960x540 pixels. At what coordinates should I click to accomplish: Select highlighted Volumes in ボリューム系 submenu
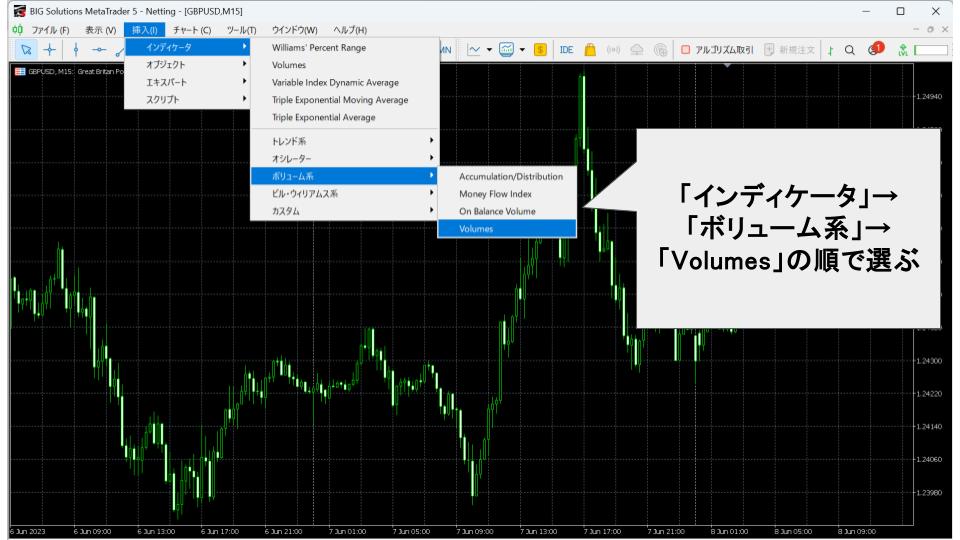tap(507, 228)
